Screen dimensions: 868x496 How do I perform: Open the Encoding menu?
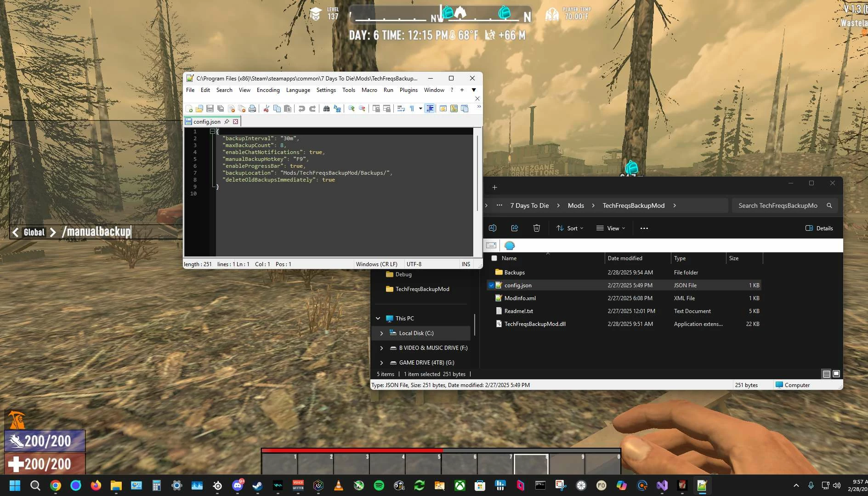[268, 90]
